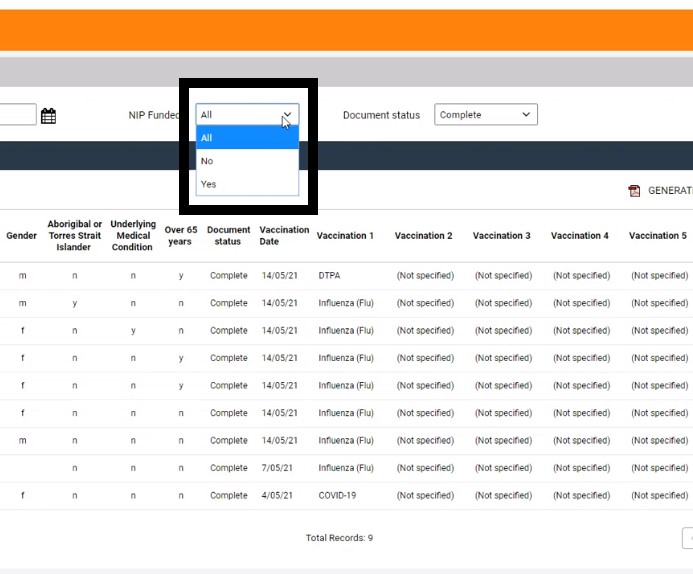
Task: Open the Document status Complete dropdown
Action: pyautogui.click(x=486, y=114)
